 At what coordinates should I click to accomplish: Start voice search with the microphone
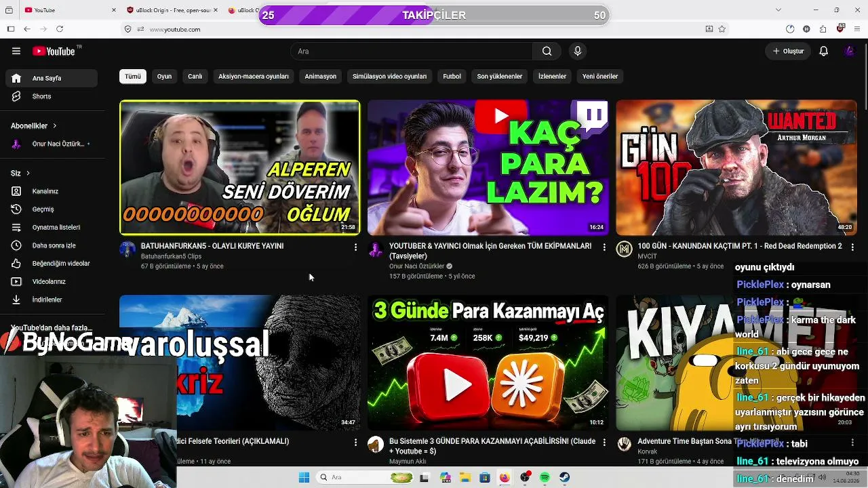coord(578,51)
